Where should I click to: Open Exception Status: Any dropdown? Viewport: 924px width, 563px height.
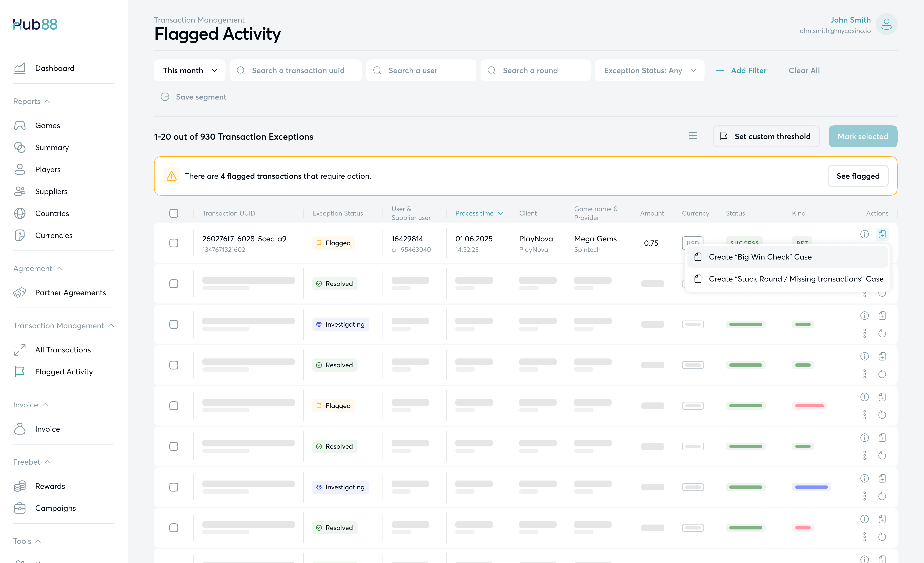pyautogui.click(x=650, y=71)
